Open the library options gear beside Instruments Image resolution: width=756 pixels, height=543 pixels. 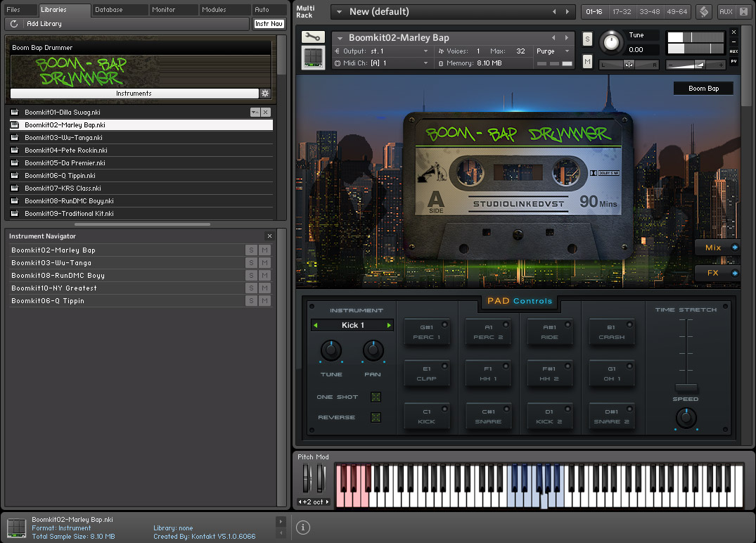[x=264, y=93]
